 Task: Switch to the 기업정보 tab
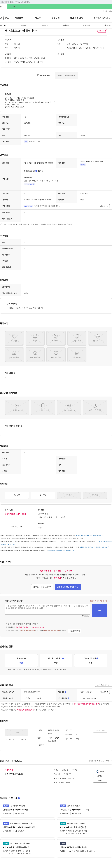tap(107, 25)
